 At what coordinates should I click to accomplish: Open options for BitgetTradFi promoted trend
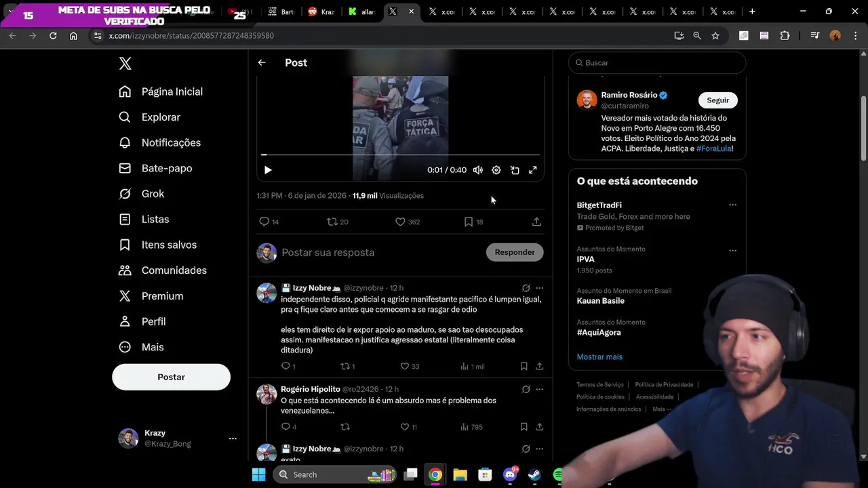point(732,205)
